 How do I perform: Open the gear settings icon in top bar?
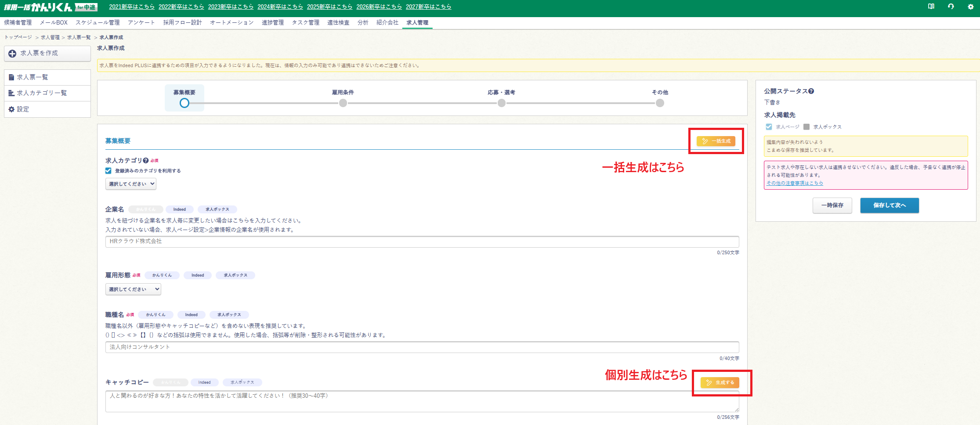click(x=970, y=7)
